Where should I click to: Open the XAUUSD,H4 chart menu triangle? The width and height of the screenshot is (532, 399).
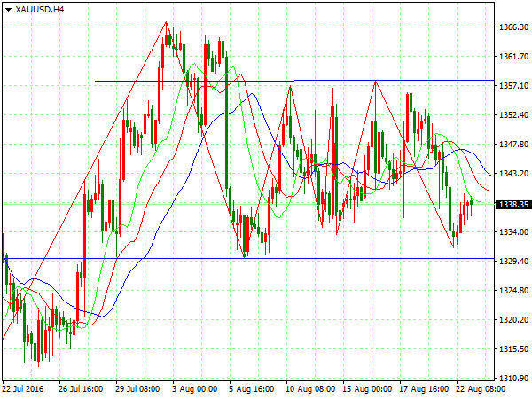click(x=9, y=10)
